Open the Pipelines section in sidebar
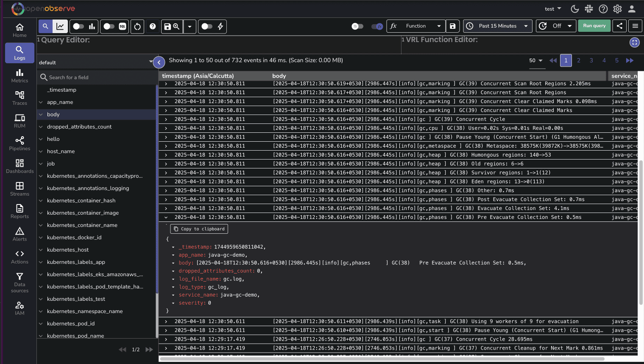Viewport: 644px width, 364px height. tap(20, 143)
